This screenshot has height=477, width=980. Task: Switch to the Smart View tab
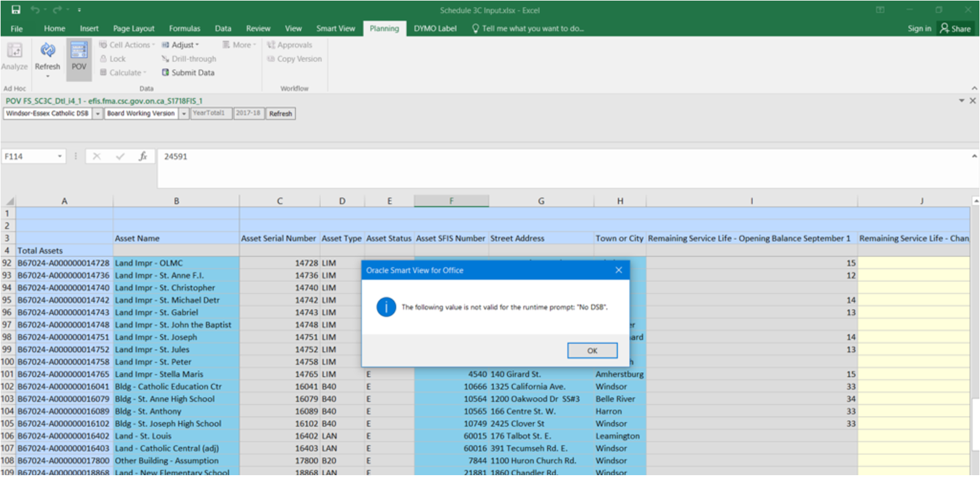(335, 28)
